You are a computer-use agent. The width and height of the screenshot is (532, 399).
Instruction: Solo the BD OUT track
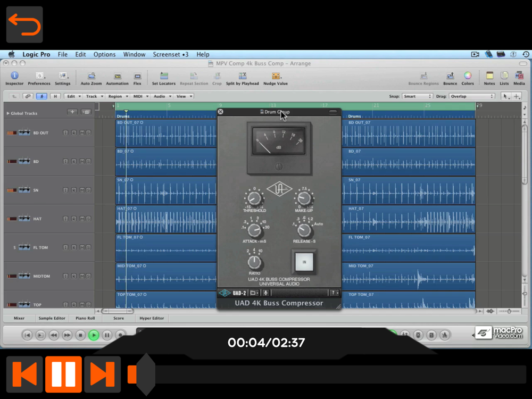(88, 132)
